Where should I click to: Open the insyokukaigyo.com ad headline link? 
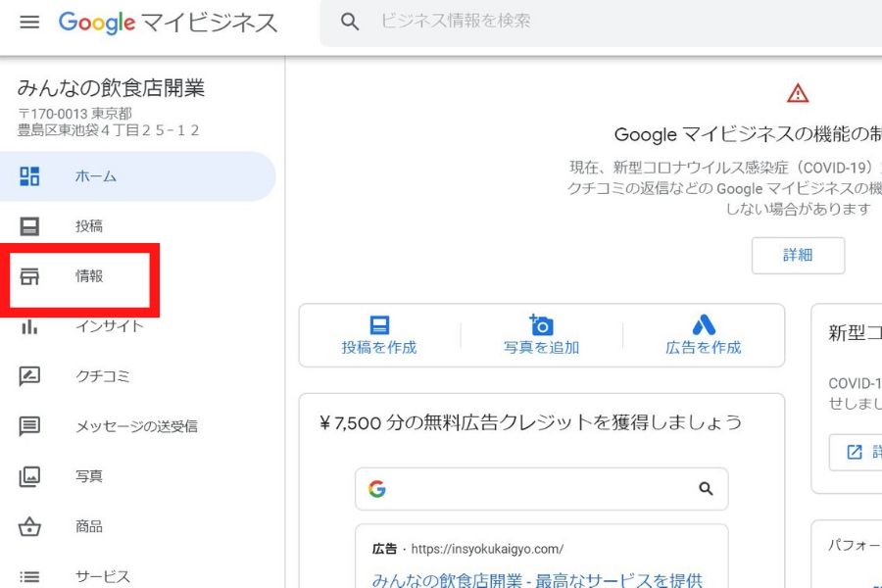click(x=537, y=579)
